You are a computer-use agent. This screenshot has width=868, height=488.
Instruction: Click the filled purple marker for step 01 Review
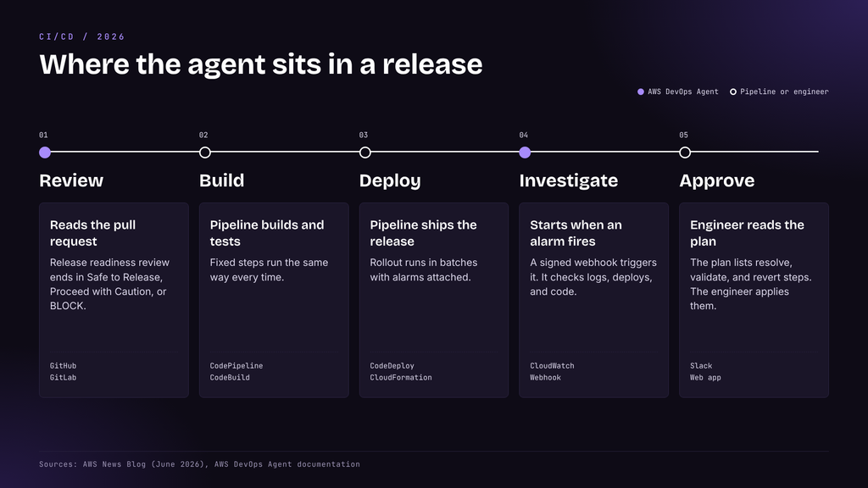point(45,152)
